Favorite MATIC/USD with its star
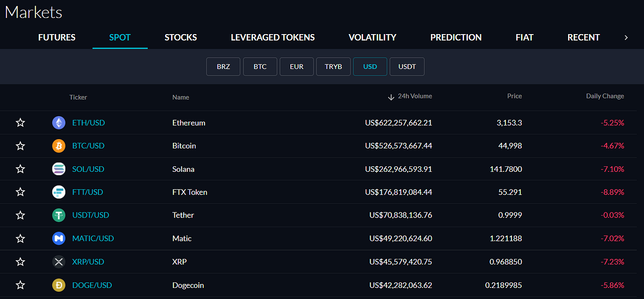This screenshot has width=644, height=299. pyautogui.click(x=20, y=239)
